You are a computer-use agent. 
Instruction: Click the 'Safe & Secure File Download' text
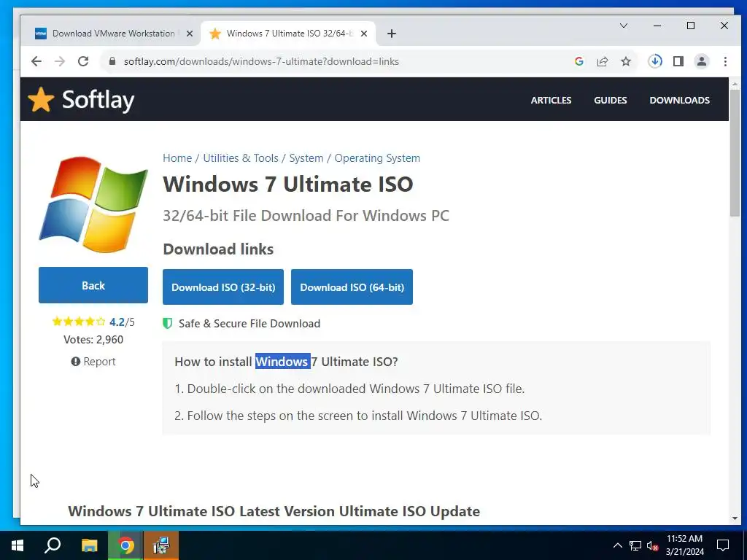pyautogui.click(x=249, y=324)
